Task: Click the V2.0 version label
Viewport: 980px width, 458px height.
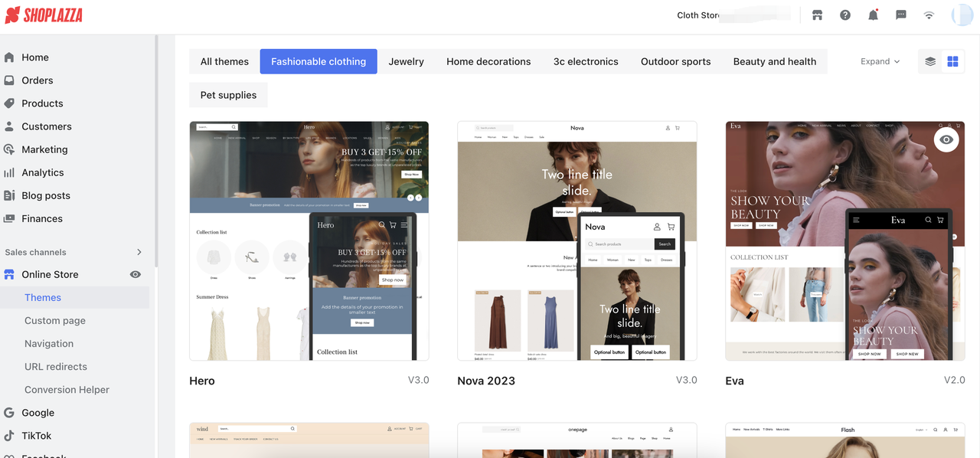Action: click(x=954, y=380)
